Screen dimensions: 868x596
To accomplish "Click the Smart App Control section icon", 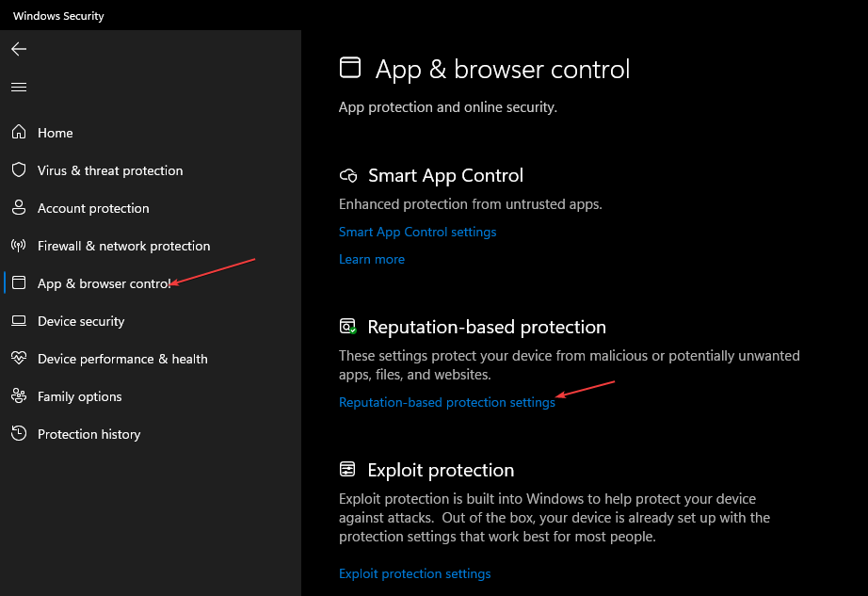I will [349, 176].
